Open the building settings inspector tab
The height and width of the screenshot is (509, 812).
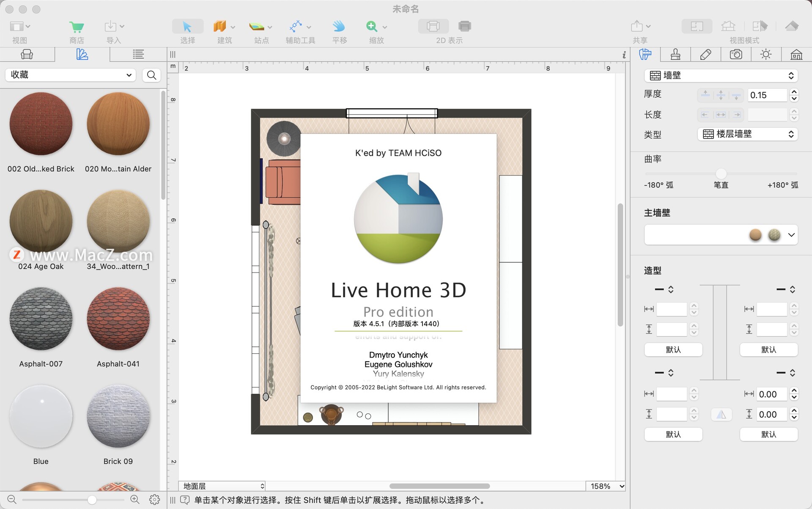point(796,54)
